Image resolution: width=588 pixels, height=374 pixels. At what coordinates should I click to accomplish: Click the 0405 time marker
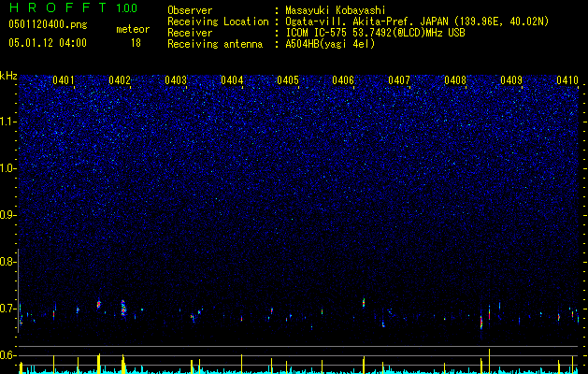pyautogui.click(x=288, y=79)
